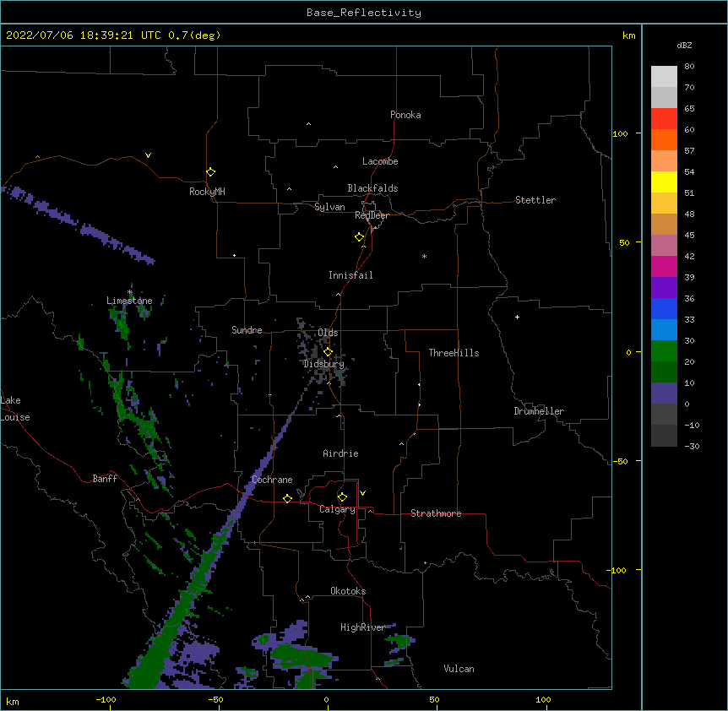Select the Ponoka city label
Viewport: 728px width, 711px height.
tap(405, 115)
